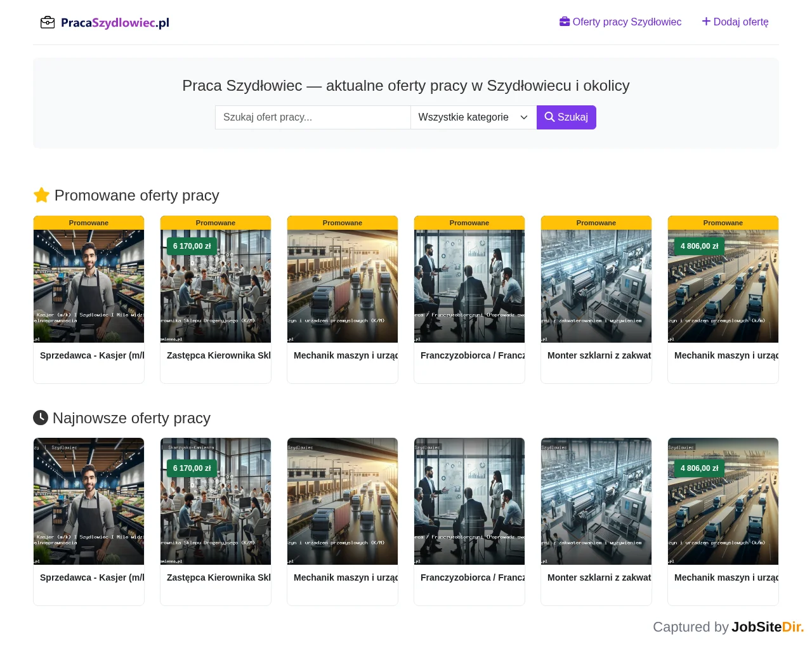The width and height of the screenshot is (812, 646).
Task: Click the star icon beside Promowane oferty pracy
Action: point(41,195)
